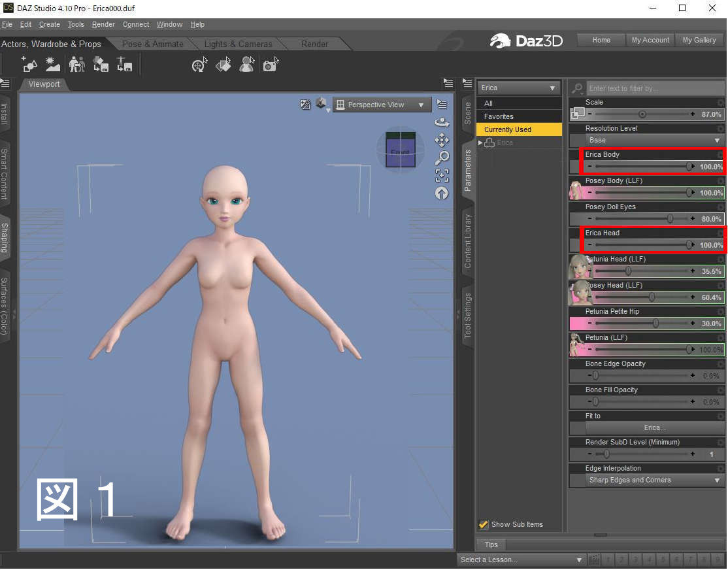Switch to Pose & Animate activity tab
This screenshot has width=728, height=570.
tap(152, 44)
